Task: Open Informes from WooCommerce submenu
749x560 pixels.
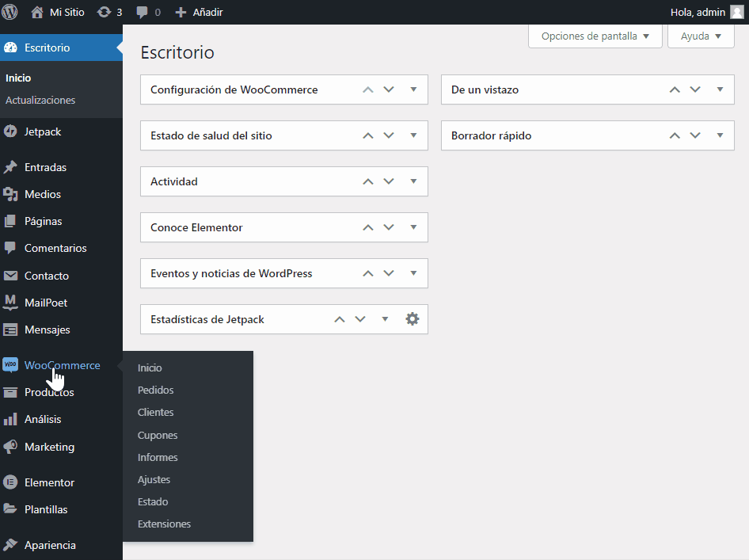Action: 158,457
